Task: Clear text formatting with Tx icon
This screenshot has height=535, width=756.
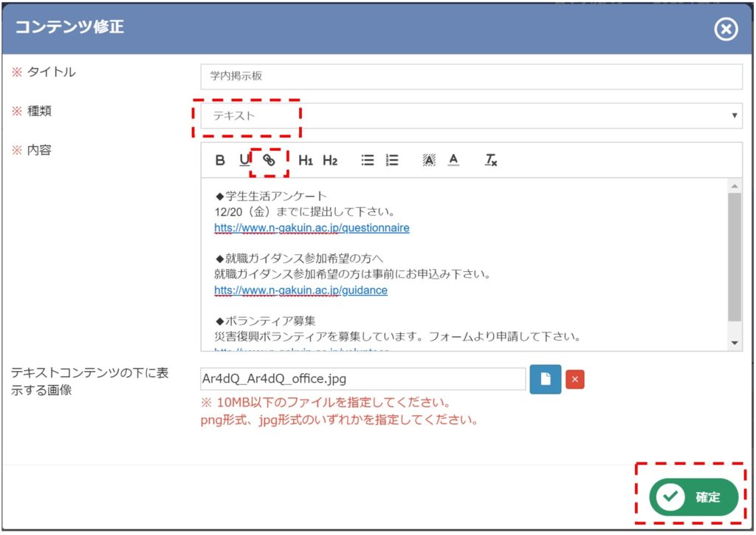Action: point(490,160)
